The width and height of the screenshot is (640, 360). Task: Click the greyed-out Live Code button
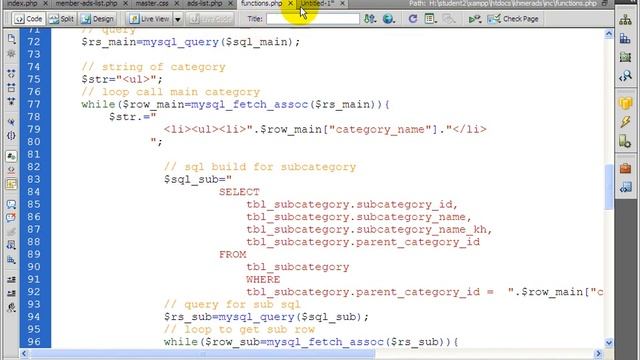coord(210,19)
